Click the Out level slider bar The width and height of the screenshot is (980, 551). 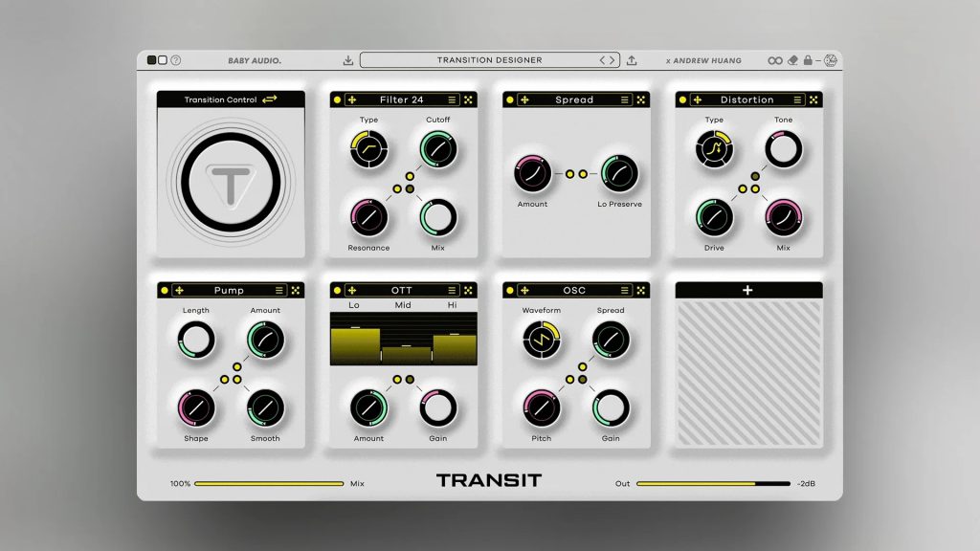click(713, 484)
